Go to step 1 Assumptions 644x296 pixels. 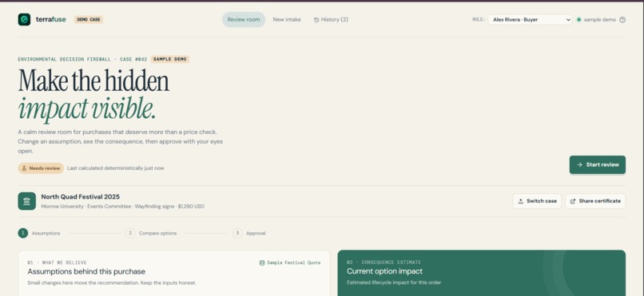tap(39, 233)
